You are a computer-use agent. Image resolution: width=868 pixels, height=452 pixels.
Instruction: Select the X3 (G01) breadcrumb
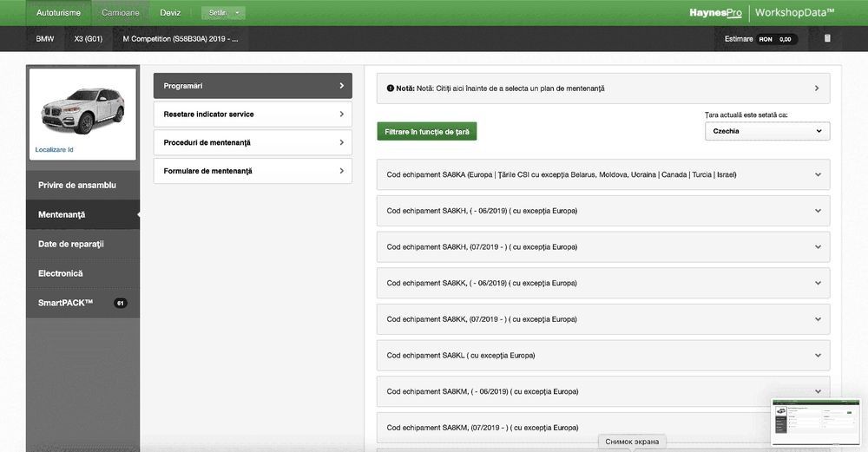[89, 39]
